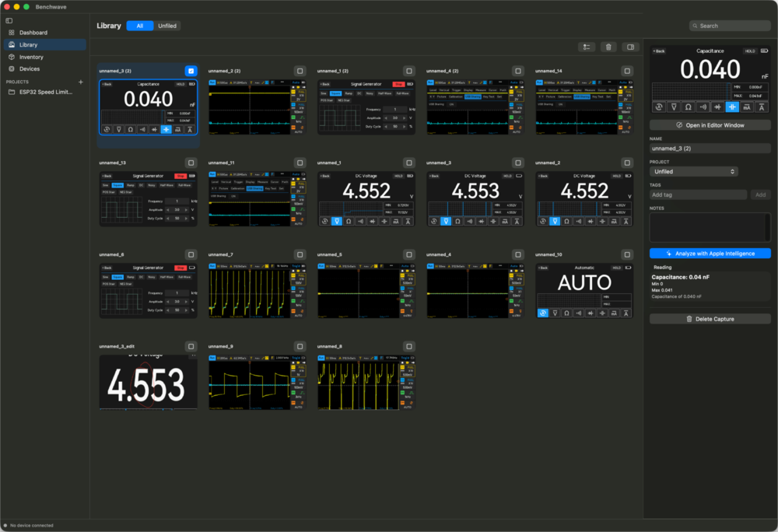Switch to the Unfiled filter tab
This screenshot has width=778, height=532.
[167, 26]
